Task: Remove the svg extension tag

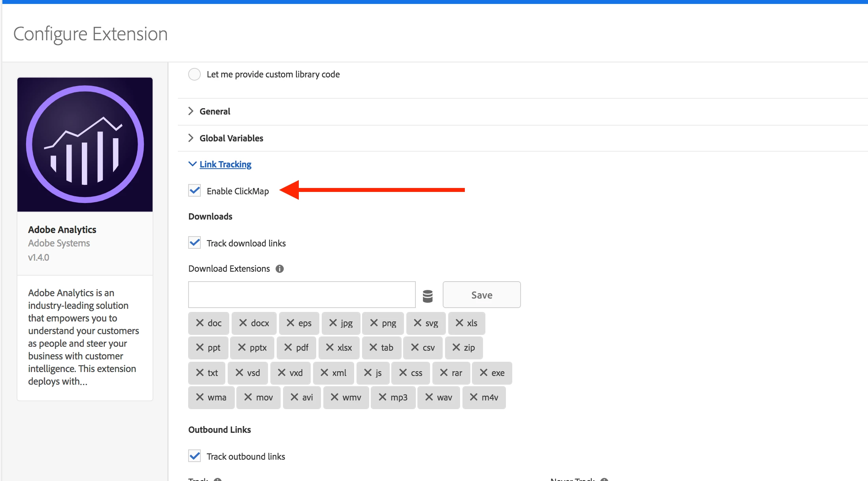Action: pyautogui.click(x=417, y=323)
